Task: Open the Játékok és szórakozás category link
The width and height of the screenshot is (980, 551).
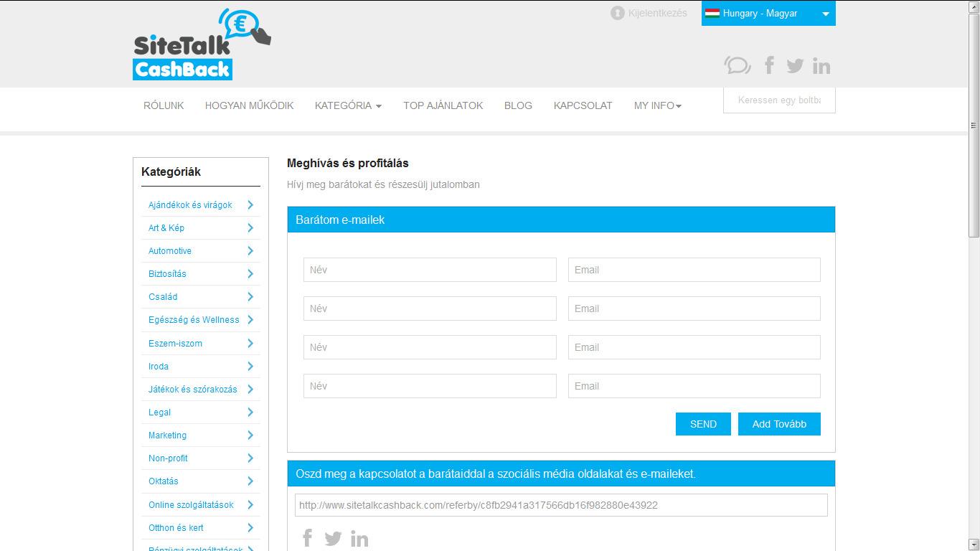Action: tap(192, 390)
